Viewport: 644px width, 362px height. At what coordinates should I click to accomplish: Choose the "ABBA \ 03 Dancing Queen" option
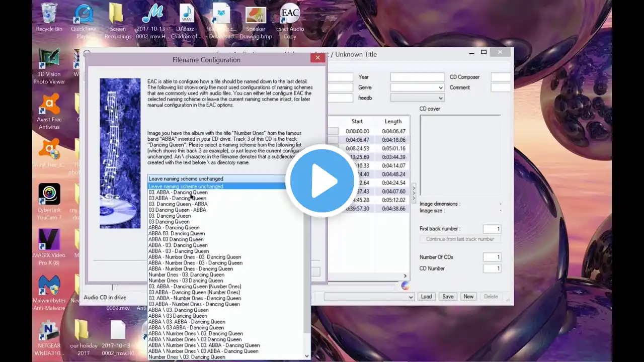pos(178,316)
